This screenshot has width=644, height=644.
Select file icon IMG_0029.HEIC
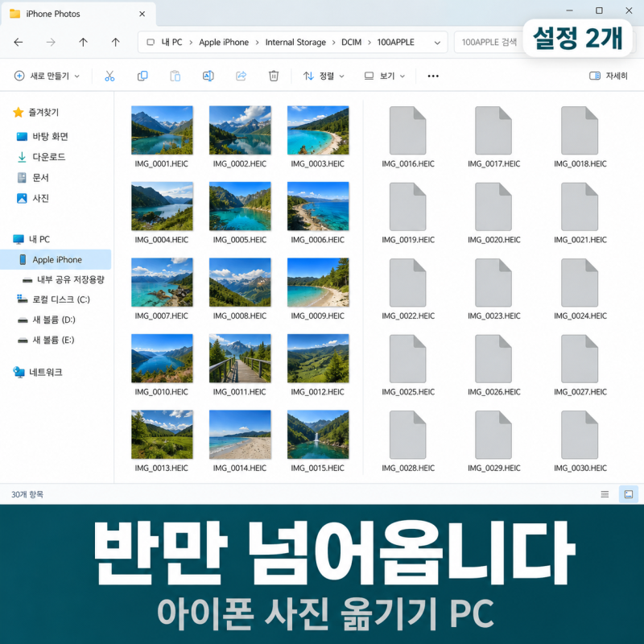pos(493,435)
